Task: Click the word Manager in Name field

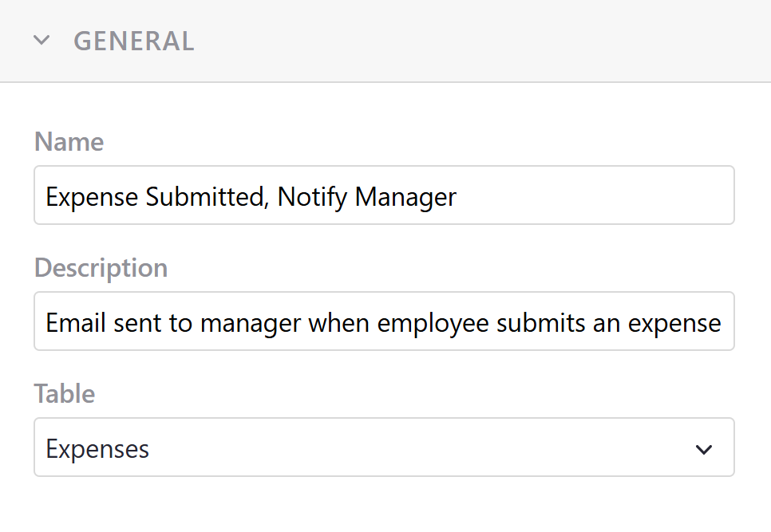Action: click(405, 196)
